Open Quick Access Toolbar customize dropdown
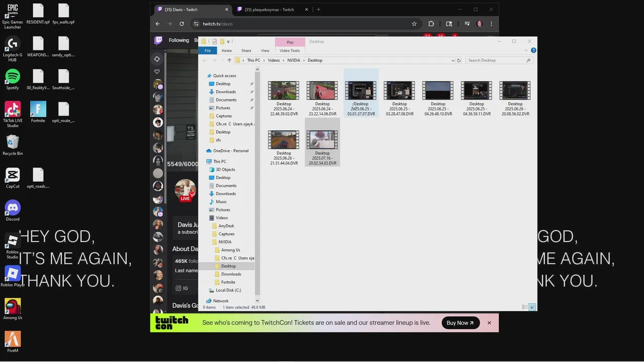 click(228, 42)
